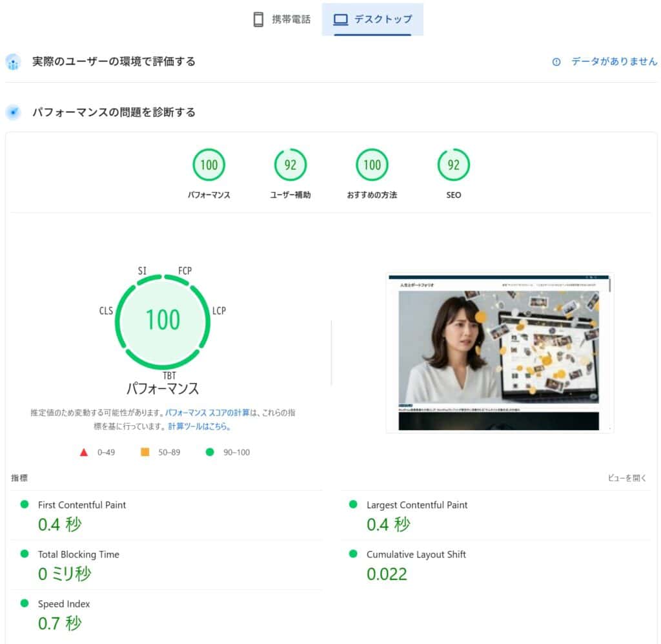Jump to おすすめの方法 score 100 gauge

372,165
